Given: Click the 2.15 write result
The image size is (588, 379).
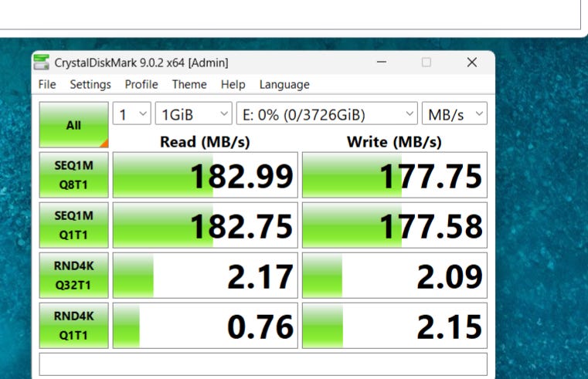Looking at the screenshot, I should 395,326.
